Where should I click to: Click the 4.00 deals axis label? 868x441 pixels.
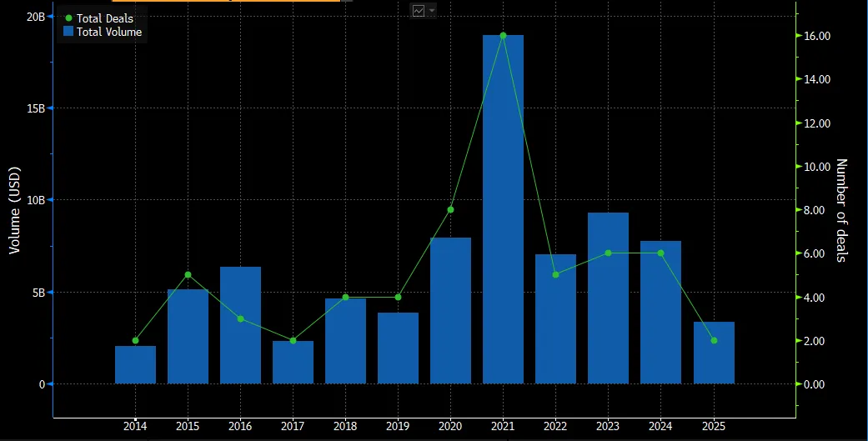tap(815, 297)
